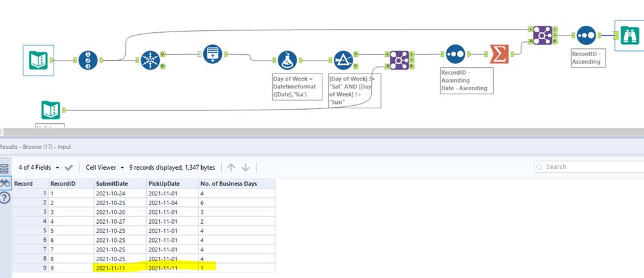Click the U anchor of snowflake tool
Image resolution: width=644 pixels, height=278 pixels.
(162, 54)
